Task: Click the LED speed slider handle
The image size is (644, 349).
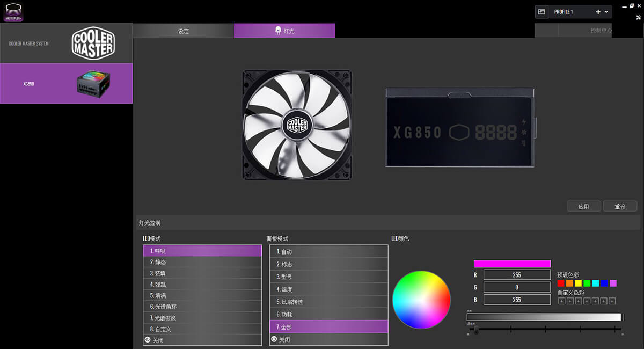Action: [476, 329]
